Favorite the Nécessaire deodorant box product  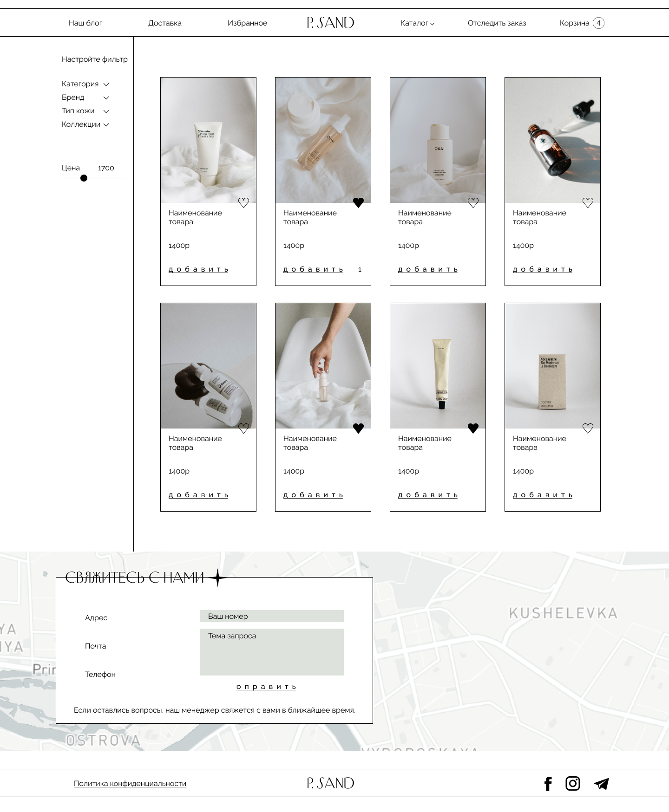(x=588, y=428)
